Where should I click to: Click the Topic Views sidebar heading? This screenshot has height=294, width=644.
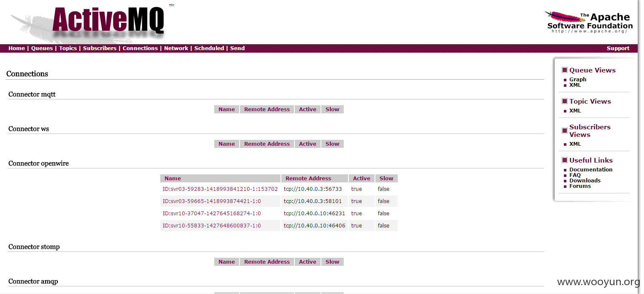pyautogui.click(x=590, y=102)
